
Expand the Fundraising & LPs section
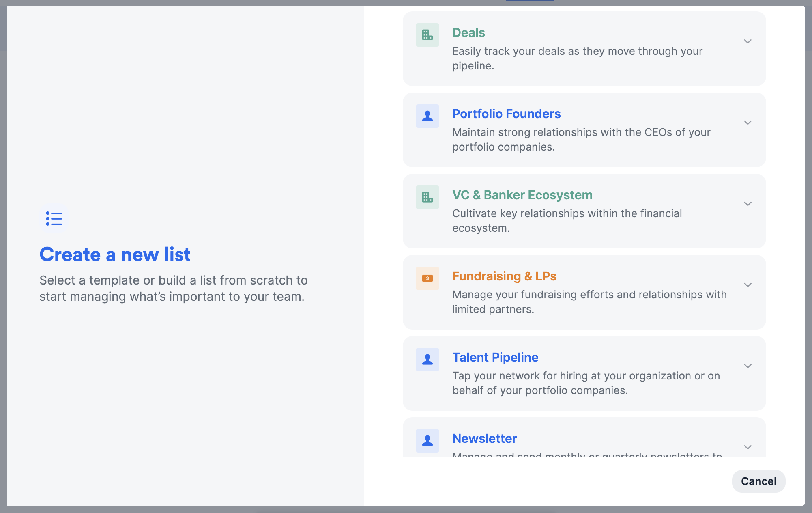[x=748, y=285]
